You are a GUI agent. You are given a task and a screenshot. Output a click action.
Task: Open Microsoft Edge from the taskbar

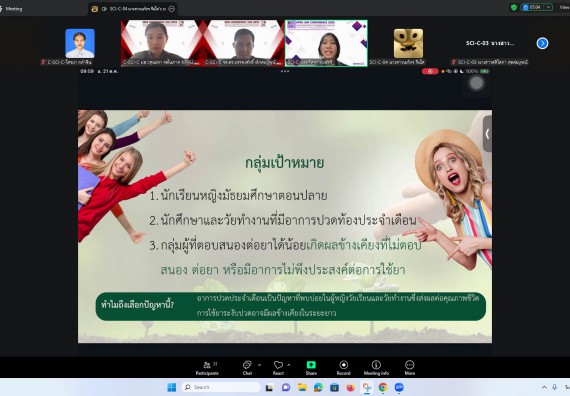coord(318,388)
